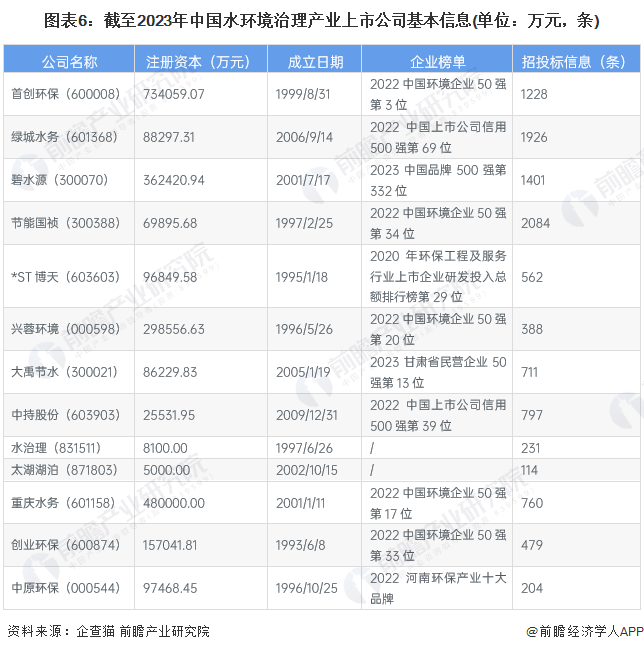This screenshot has height=652, width=644.
Task: Click bidding count 797
Action: [x=532, y=415]
